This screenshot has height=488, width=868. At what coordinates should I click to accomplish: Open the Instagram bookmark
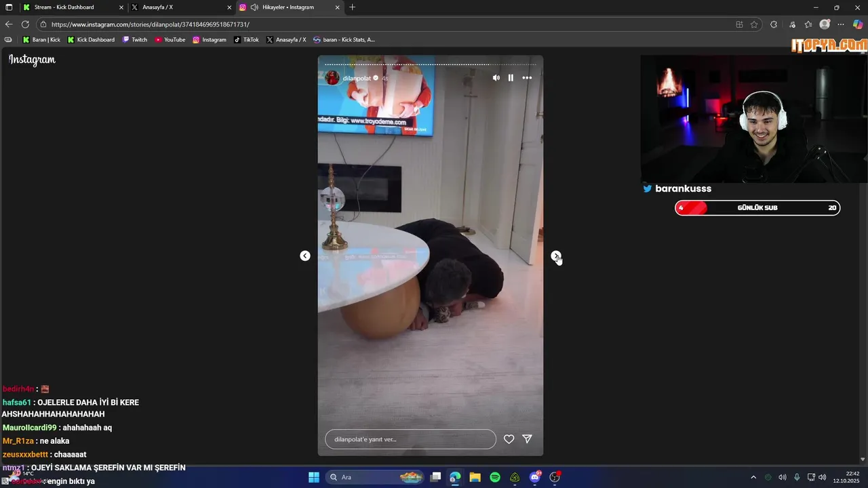(210, 40)
